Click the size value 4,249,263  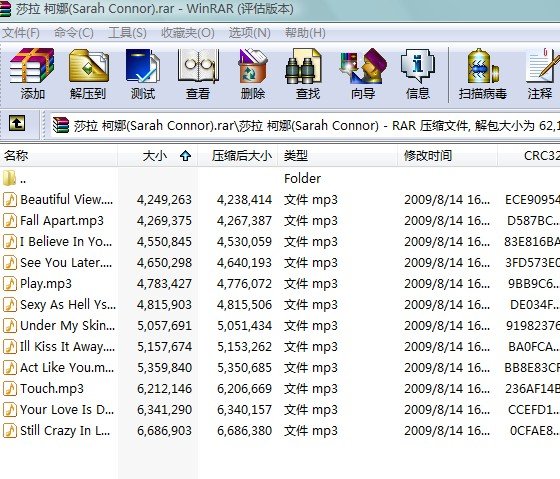tap(164, 199)
